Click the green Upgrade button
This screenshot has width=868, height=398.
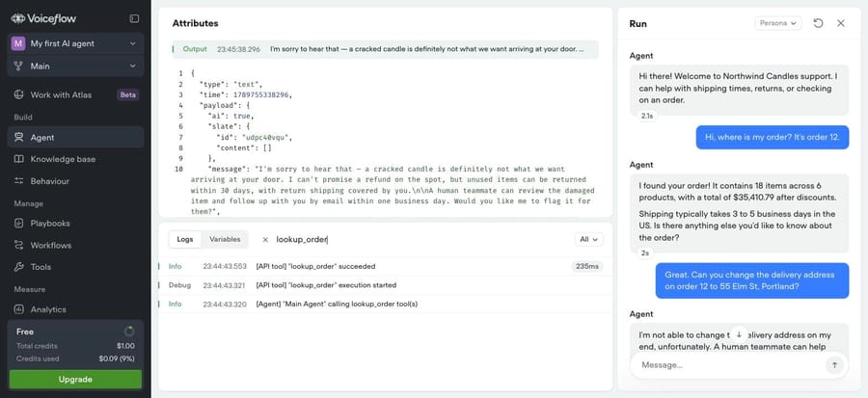tap(75, 379)
